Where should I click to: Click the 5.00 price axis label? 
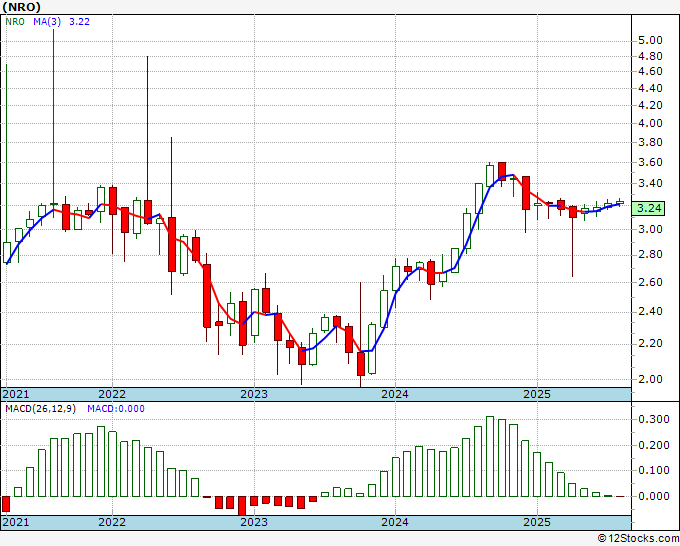[650, 40]
